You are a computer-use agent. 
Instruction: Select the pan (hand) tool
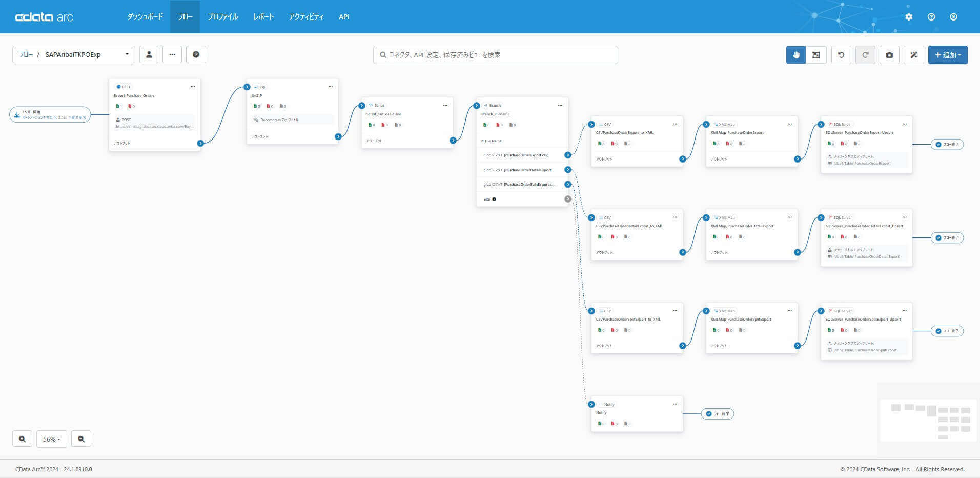(x=795, y=54)
